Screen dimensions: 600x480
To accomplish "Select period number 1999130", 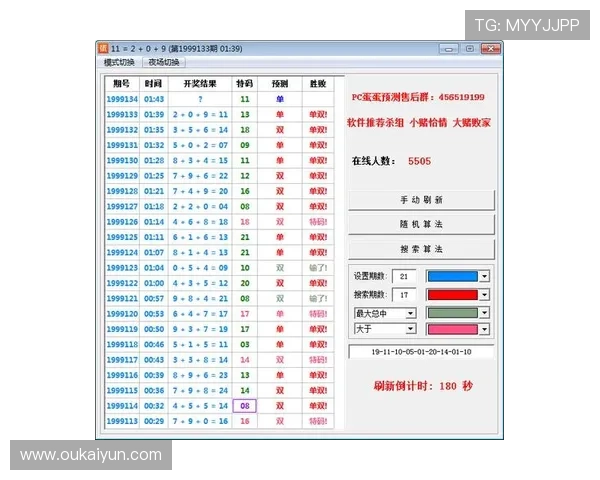I will coord(122,160).
